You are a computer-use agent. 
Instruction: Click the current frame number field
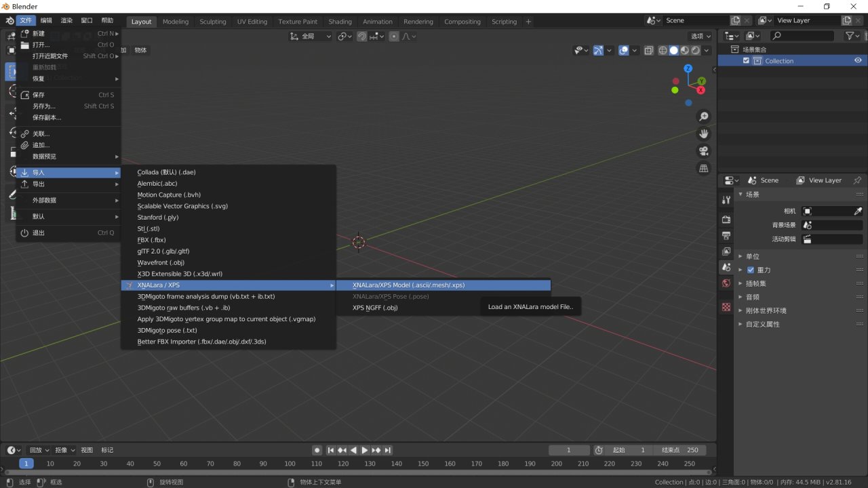click(568, 450)
